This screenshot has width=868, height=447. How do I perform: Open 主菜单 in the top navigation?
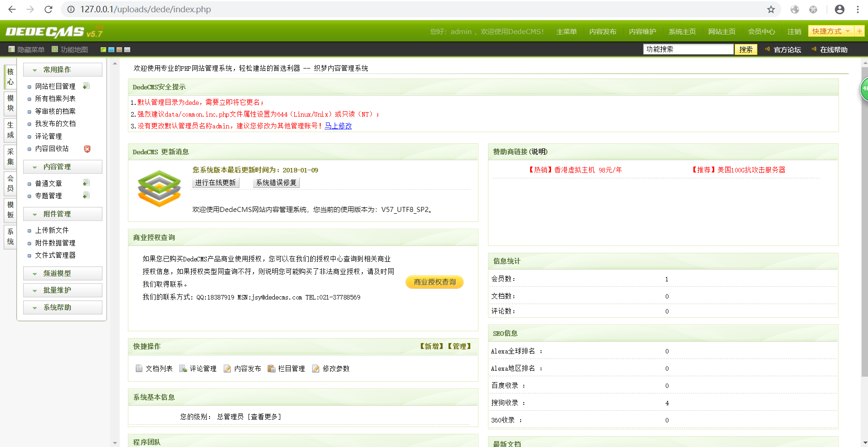coord(566,31)
